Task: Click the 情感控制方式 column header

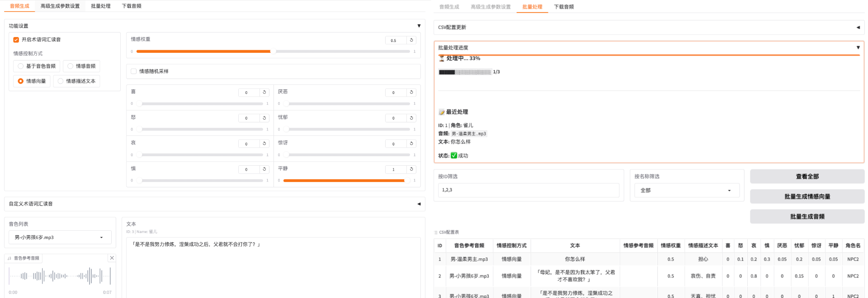Action: tap(511, 246)
